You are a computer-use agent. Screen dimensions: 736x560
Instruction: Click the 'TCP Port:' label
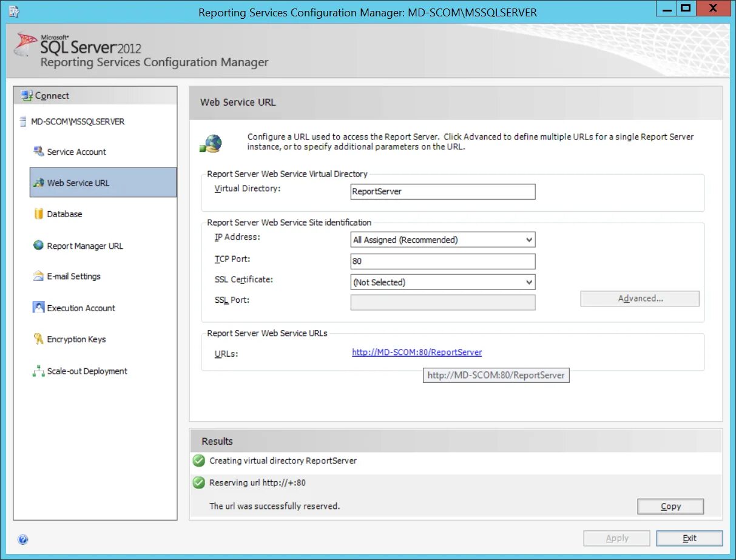point(232,259)
